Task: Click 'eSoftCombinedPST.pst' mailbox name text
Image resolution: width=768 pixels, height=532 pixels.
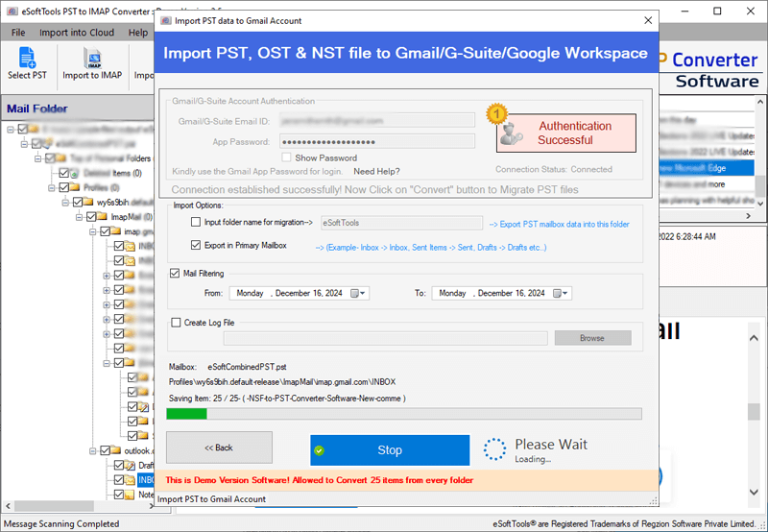Action: tap(247, 367)
